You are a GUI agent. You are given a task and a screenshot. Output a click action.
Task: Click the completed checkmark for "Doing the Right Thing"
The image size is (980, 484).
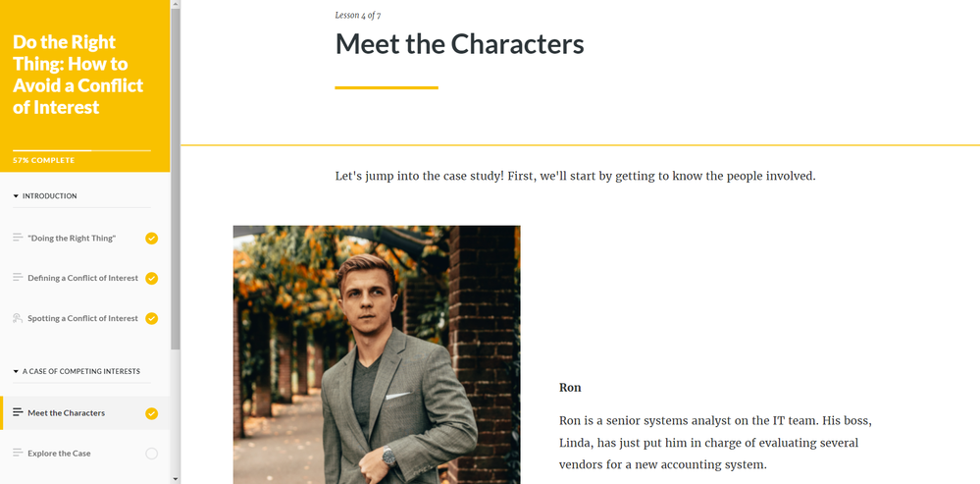151,239
